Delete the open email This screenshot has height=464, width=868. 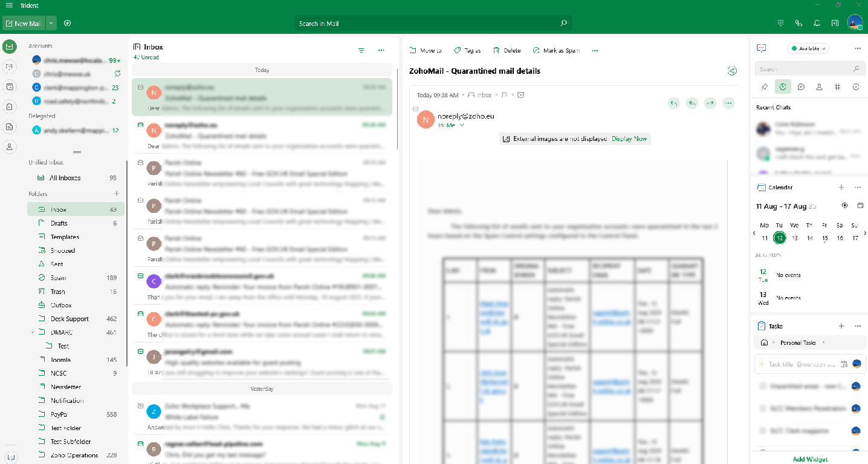(x=507, y=51)
